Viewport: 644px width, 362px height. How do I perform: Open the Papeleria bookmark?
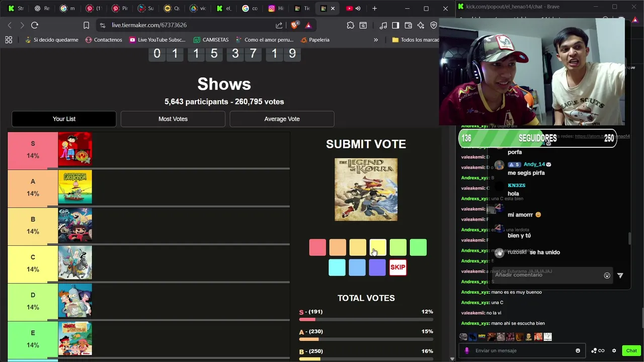click(x=315, y=40)
